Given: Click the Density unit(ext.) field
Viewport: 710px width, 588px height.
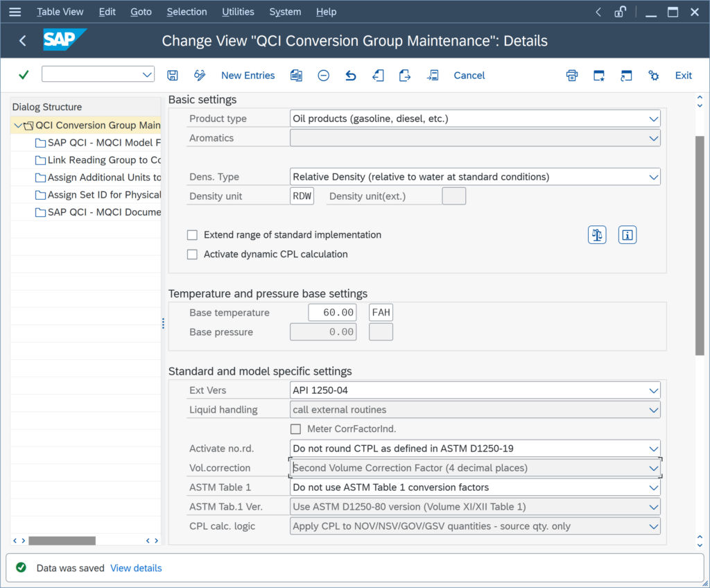Looking at the screenshot, I should (453, 196).
